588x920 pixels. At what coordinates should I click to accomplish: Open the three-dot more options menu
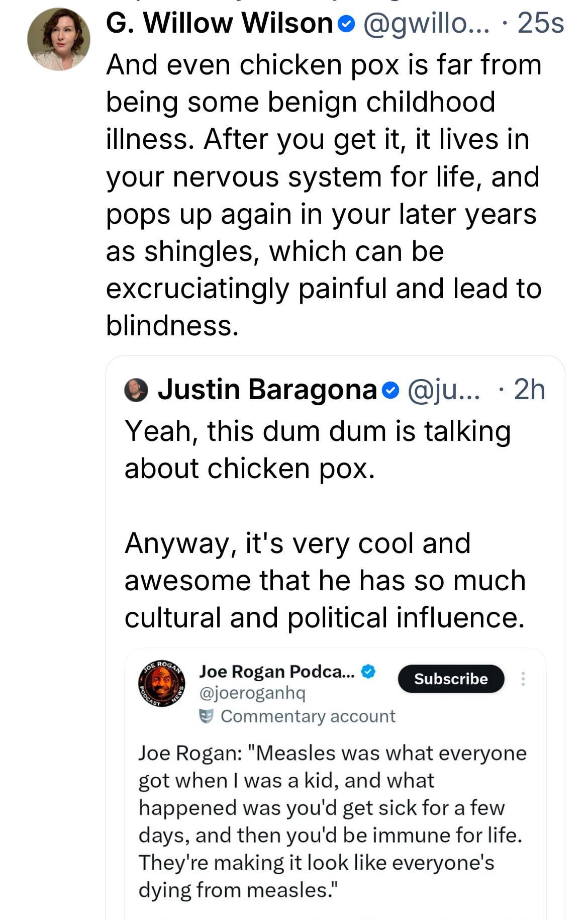click(x=523, y=679)
